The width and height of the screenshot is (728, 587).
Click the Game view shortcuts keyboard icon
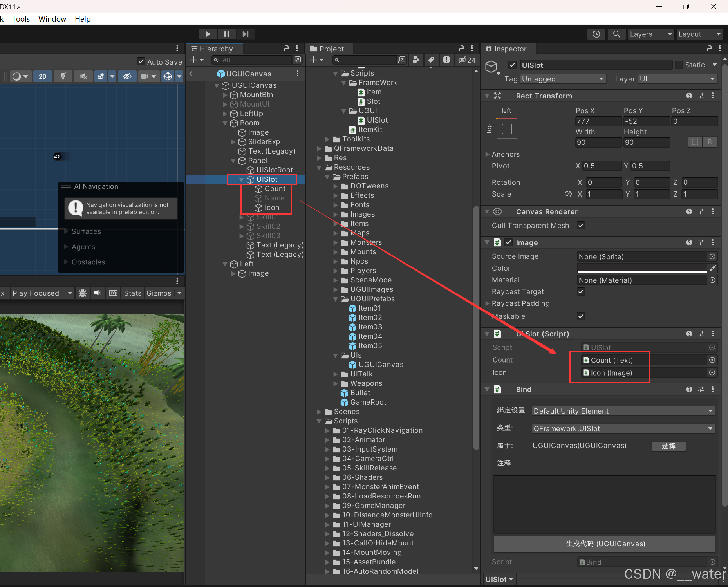113,293
